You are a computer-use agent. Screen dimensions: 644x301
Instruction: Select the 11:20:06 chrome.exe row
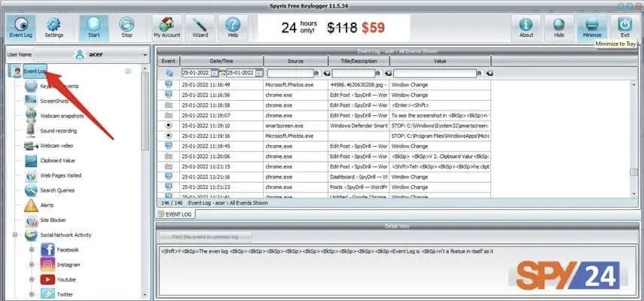click(x=325, y=157)
